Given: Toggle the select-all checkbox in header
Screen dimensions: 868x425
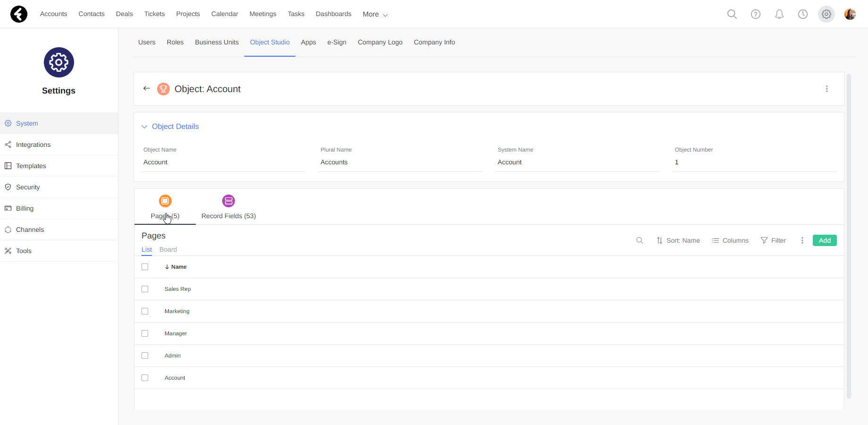Looking at the screenshot, I should click(145, 267).
